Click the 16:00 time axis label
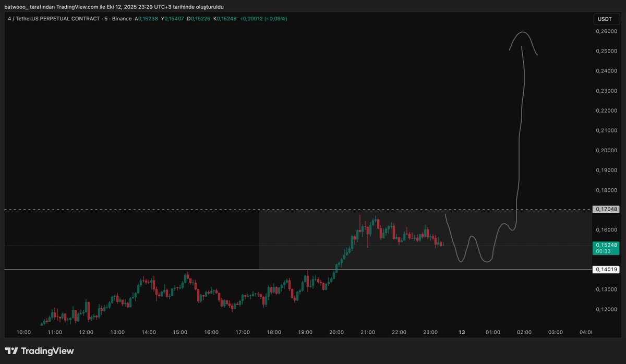626x364 pixels. click(211, 332)
